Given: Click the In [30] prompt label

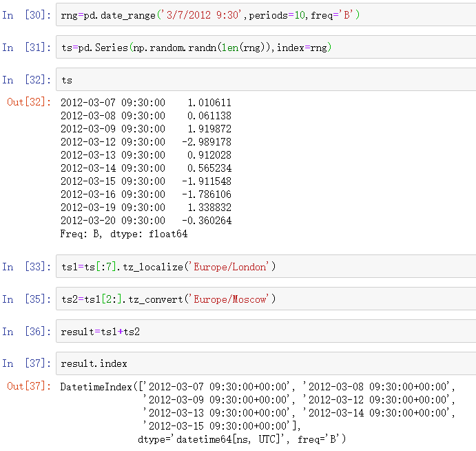Looking at the screenshot, I should coord(26,15).
